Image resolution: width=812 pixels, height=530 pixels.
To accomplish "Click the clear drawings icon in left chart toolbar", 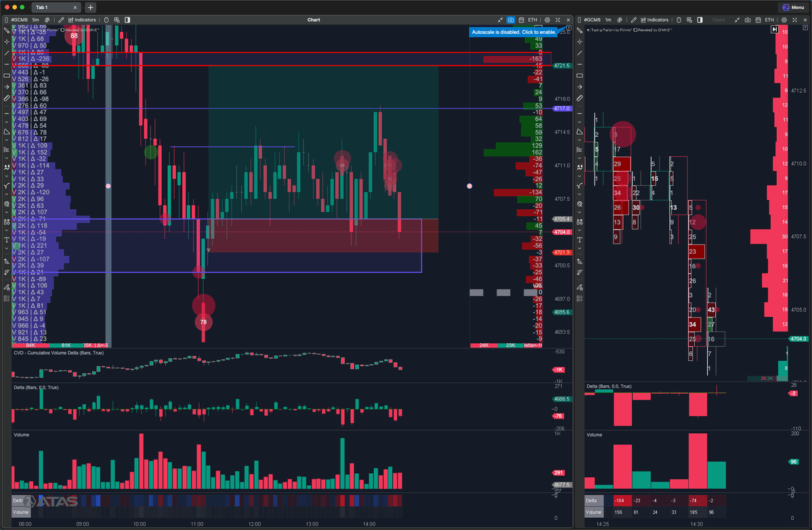I will point(6,287).
